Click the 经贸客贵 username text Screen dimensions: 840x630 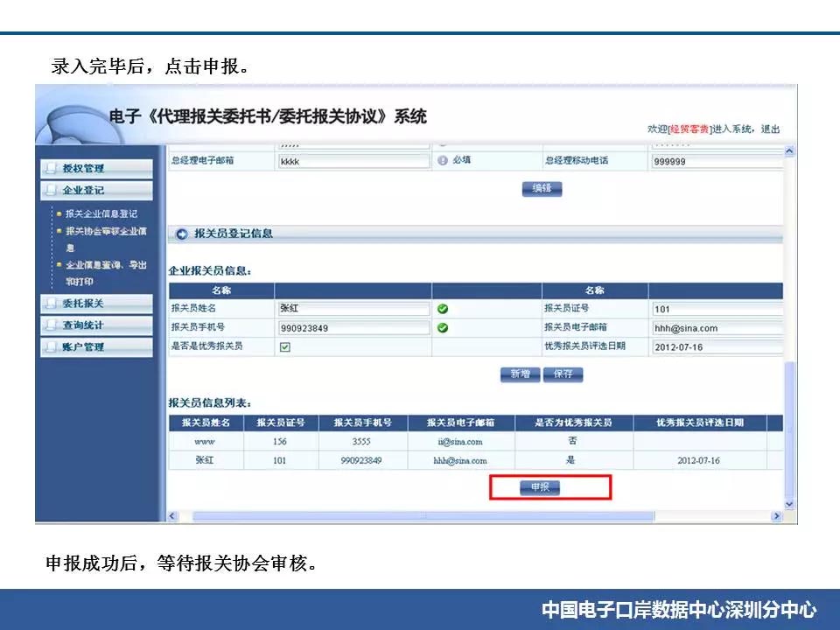tap(689, 129)
